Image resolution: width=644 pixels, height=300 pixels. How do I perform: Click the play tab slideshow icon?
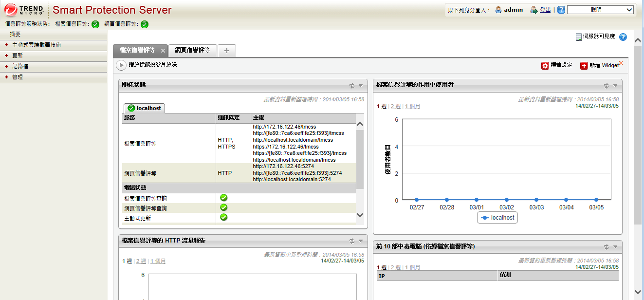tap(121, 65)
